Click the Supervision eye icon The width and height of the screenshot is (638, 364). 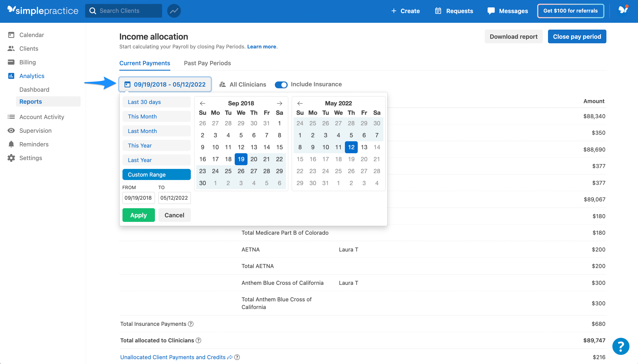(x=11, y=130)
